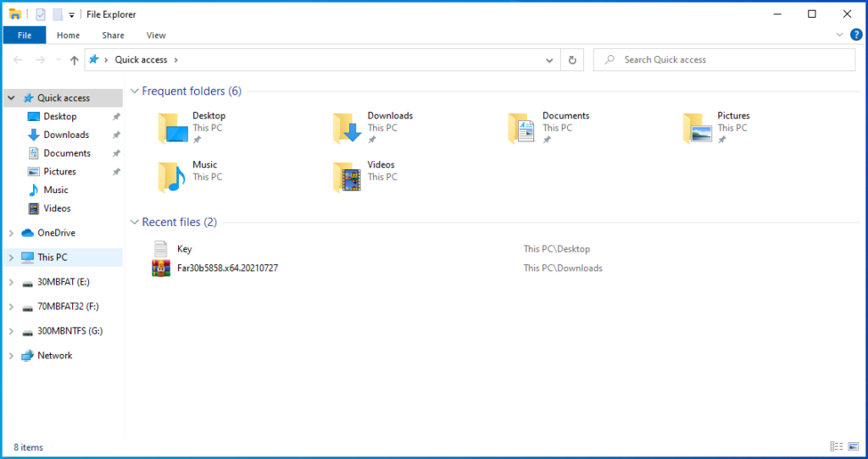Collapse the Recent files section
868x459 pixels.
coord(134,223)
